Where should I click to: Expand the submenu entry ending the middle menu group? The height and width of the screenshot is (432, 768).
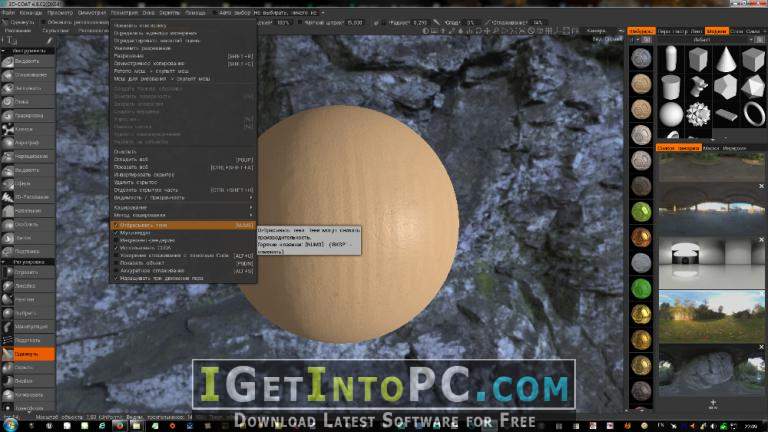(183, 197)
